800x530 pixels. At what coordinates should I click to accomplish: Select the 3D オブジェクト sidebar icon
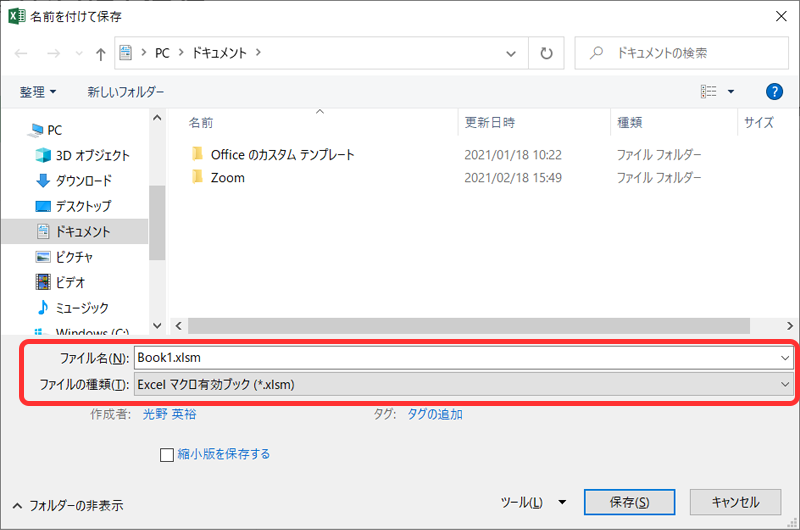43,155
